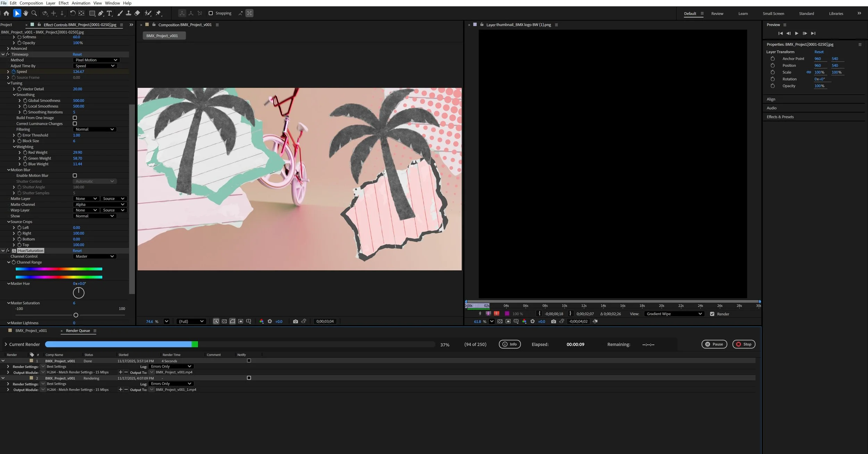Open the Gradient Wipe view dropdown
Viewport: 868px width, 454px height.
point(674,314)
